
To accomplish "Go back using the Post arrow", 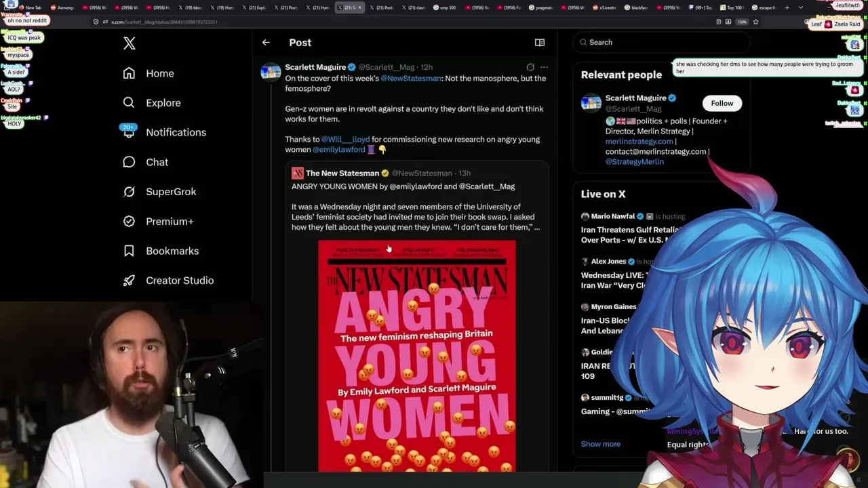I will [266, 43].
